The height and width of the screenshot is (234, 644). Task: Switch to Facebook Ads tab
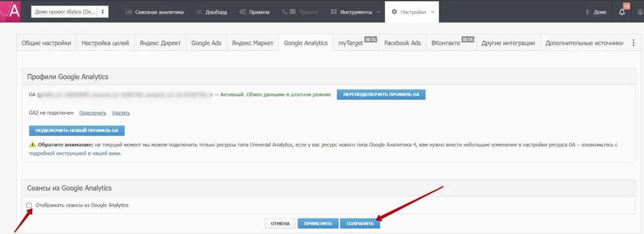tap(403, 43)
